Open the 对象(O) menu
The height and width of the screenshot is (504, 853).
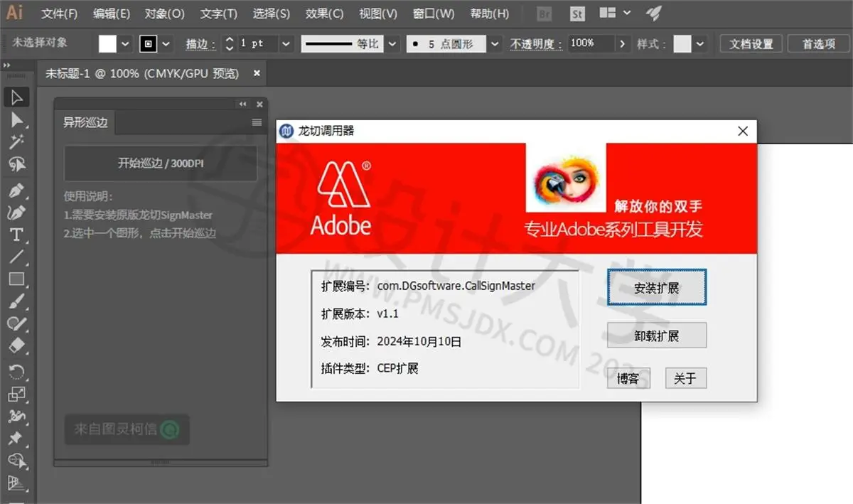(164, 14)
